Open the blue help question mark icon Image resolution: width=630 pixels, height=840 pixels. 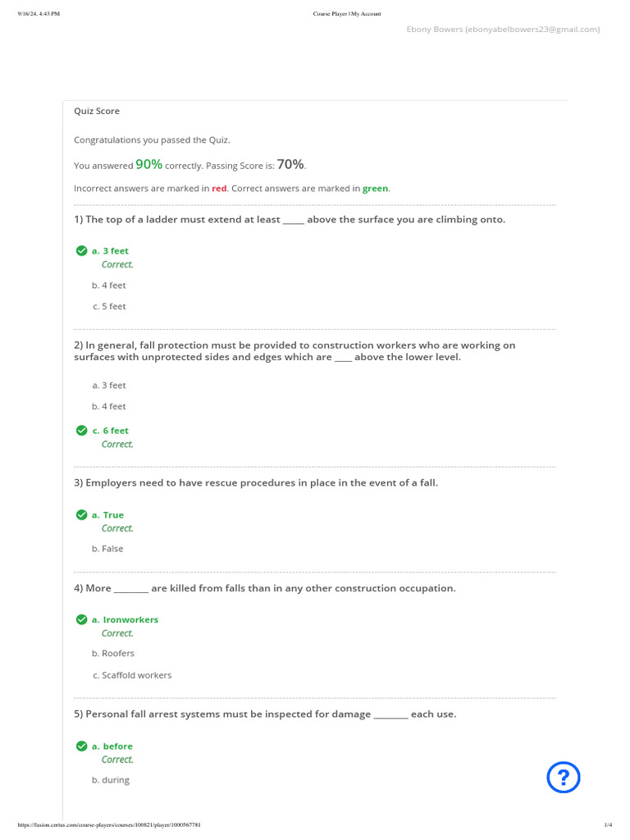564,777
